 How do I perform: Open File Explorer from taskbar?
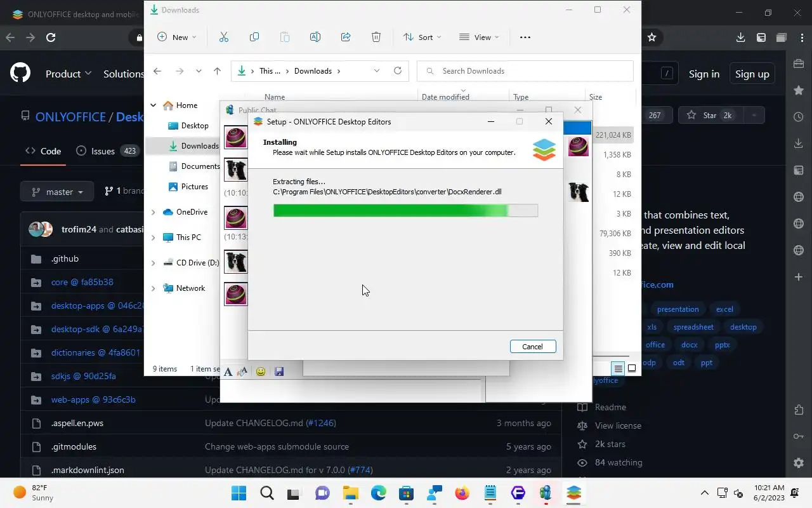pyautogui.click(x=350, y=493)
